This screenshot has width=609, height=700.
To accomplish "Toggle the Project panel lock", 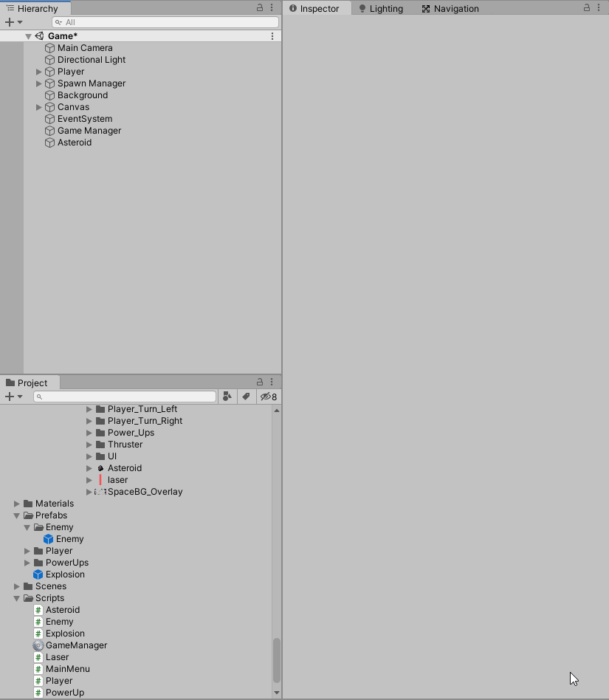I will (x=260, y=382).
